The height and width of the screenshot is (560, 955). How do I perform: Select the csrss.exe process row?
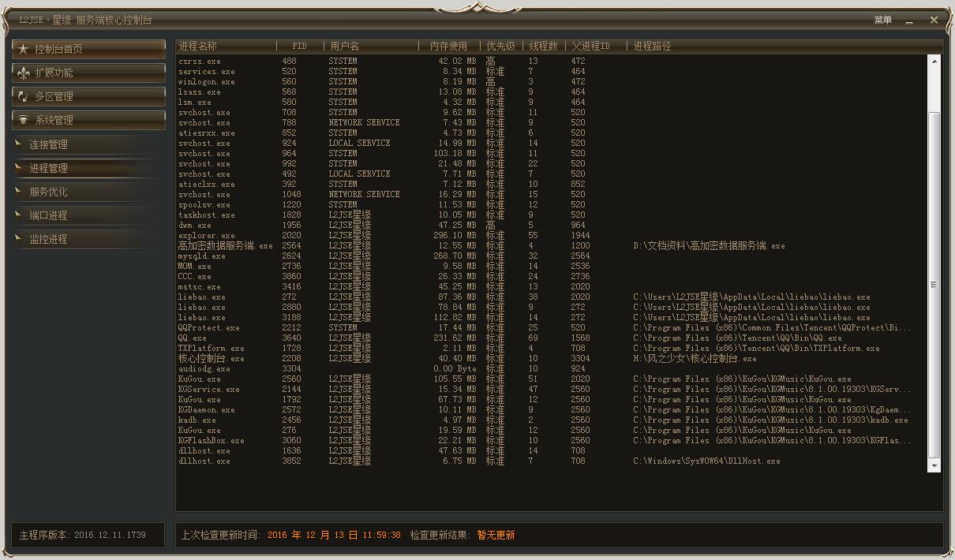550,61
